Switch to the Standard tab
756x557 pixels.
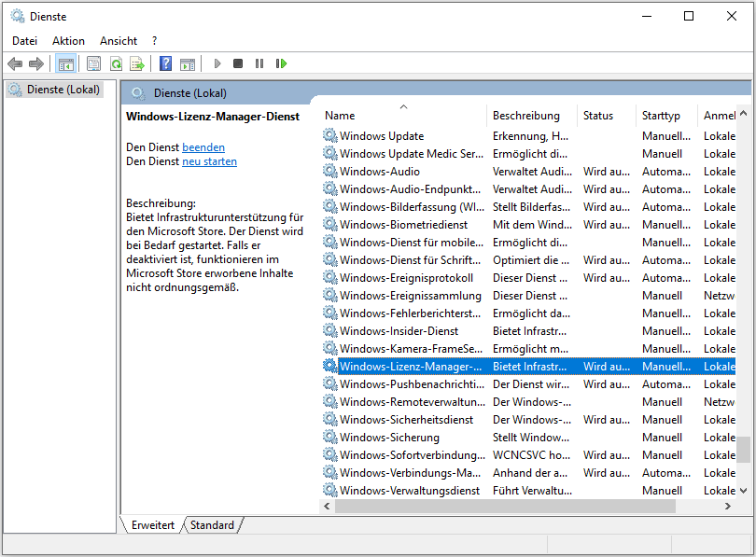[211, 524]
